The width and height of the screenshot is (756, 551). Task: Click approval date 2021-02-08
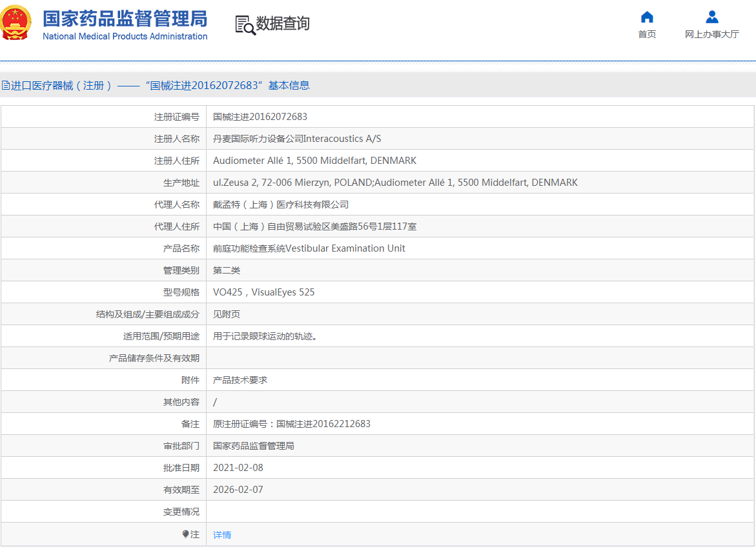pos(238,468)
